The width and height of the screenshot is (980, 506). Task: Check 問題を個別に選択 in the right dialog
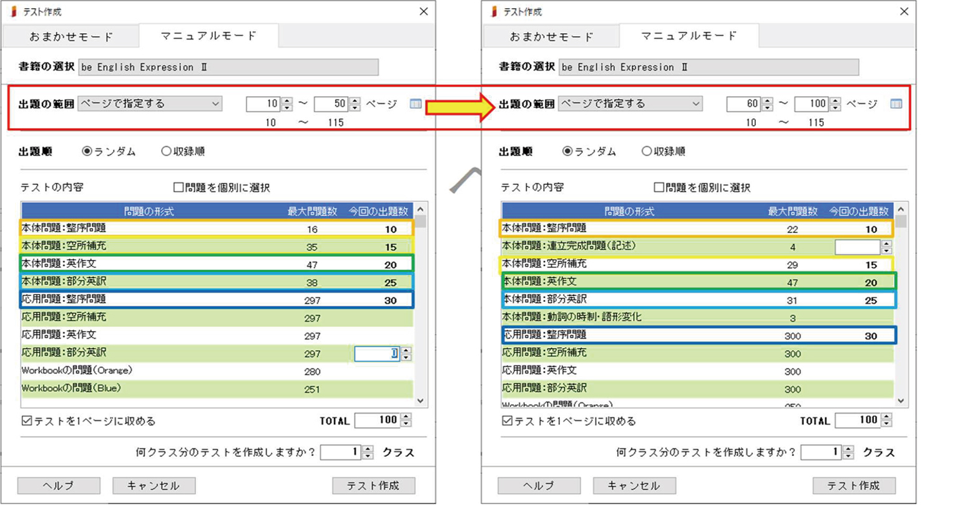(x=659, y=187)
